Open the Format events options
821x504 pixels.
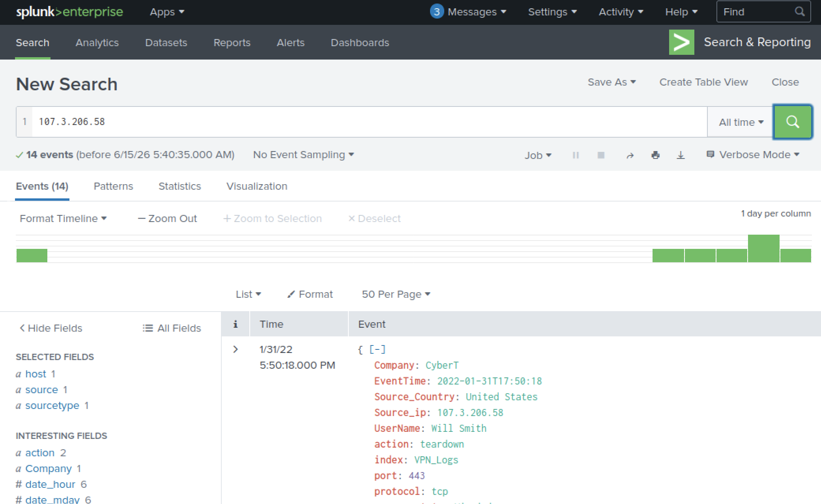coord(310,294)
